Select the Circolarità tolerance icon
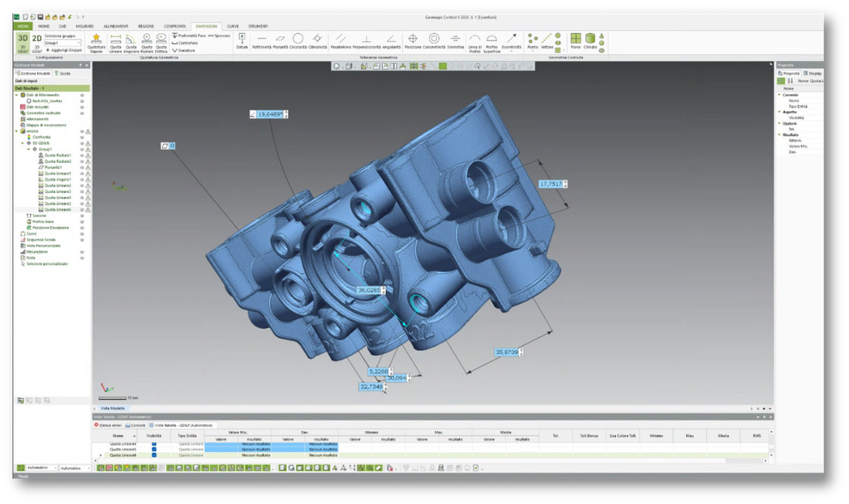Screen dimensions: 849x504 [298, 39]
